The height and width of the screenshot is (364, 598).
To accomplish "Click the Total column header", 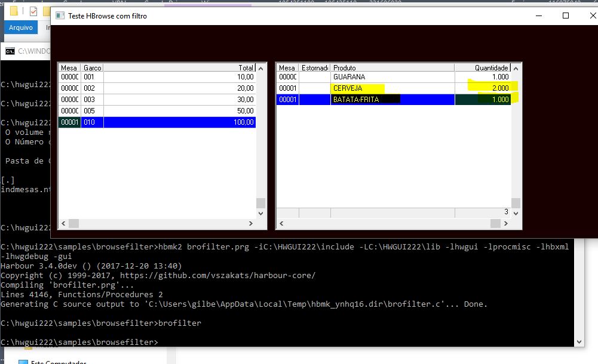I will click(x=179, y=68).
